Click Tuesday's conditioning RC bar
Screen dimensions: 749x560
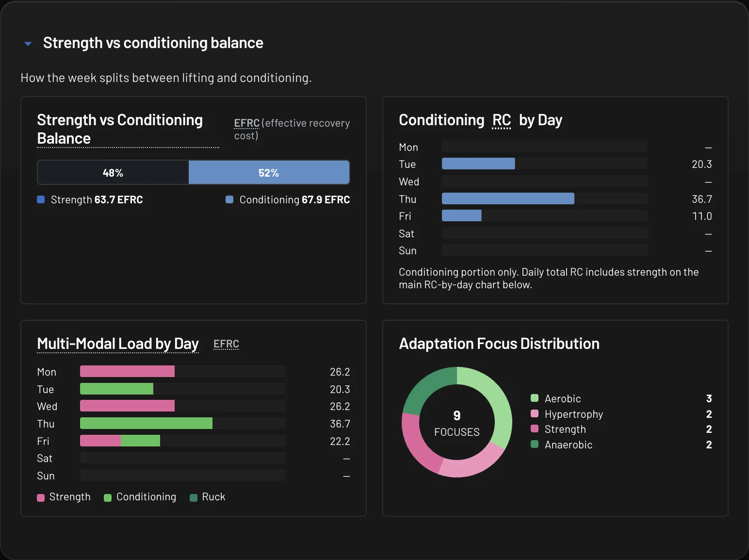point(478,164)
